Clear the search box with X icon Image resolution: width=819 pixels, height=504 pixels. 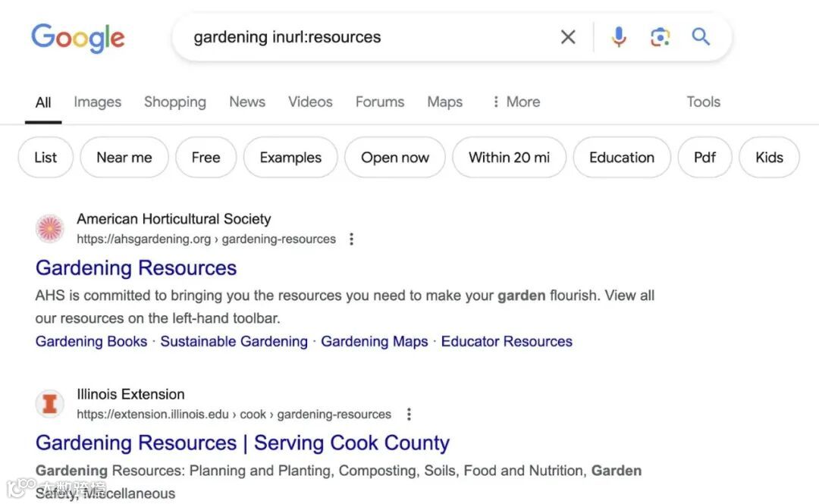[568, 37]
